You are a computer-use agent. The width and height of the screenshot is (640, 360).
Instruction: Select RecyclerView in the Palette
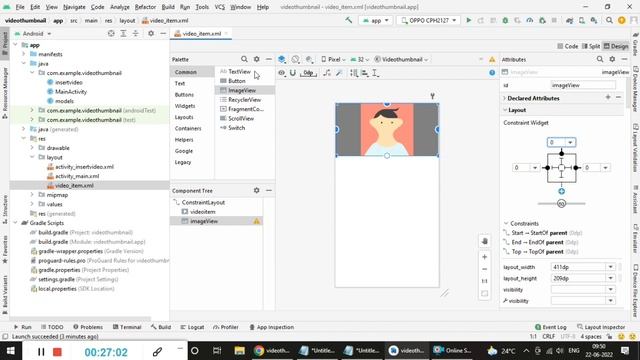pyautogui.click(x=244, y=100)
